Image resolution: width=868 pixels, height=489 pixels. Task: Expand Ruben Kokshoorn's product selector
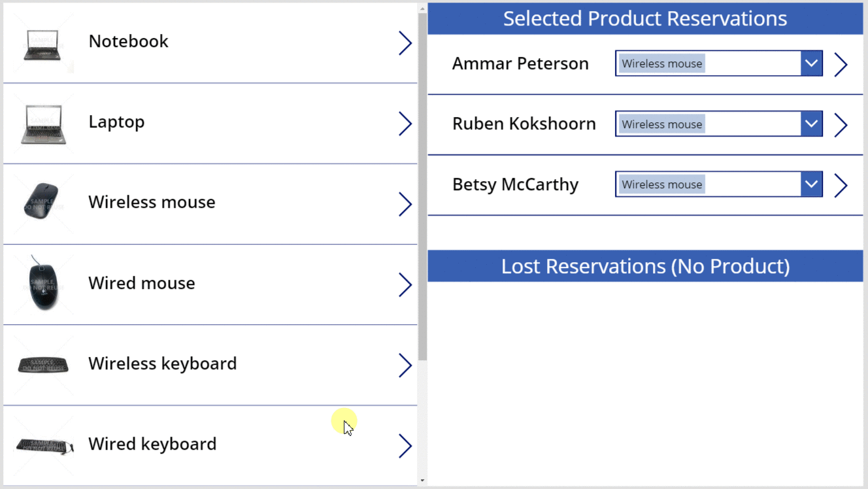coord(811,124)
